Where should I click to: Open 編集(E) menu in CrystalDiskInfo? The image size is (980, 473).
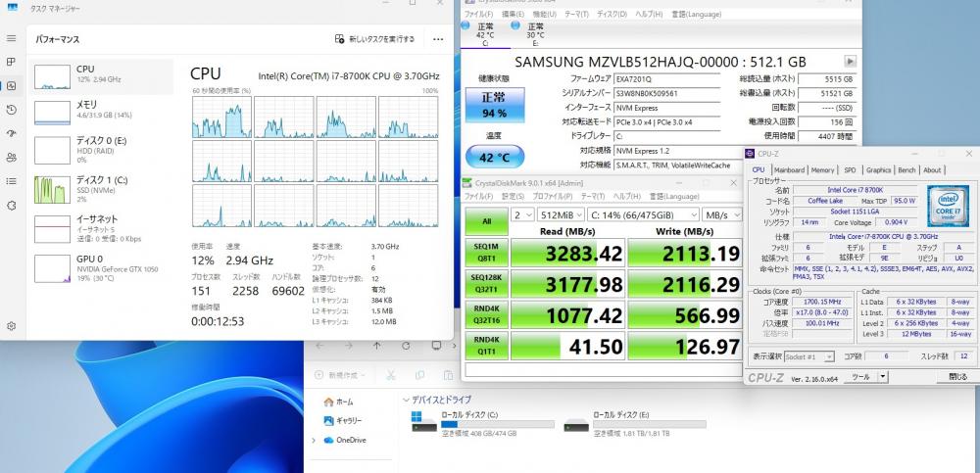(x=513, y=14)
